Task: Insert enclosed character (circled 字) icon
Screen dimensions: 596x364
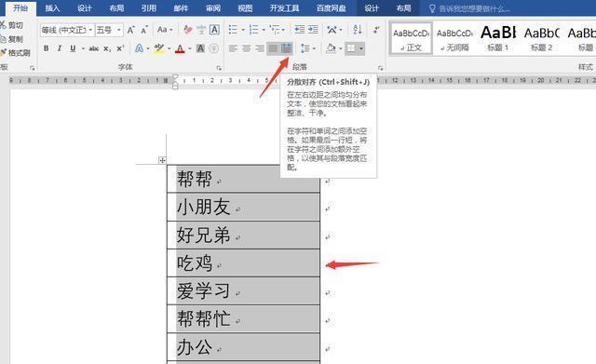Action: (x=214, y=48)
